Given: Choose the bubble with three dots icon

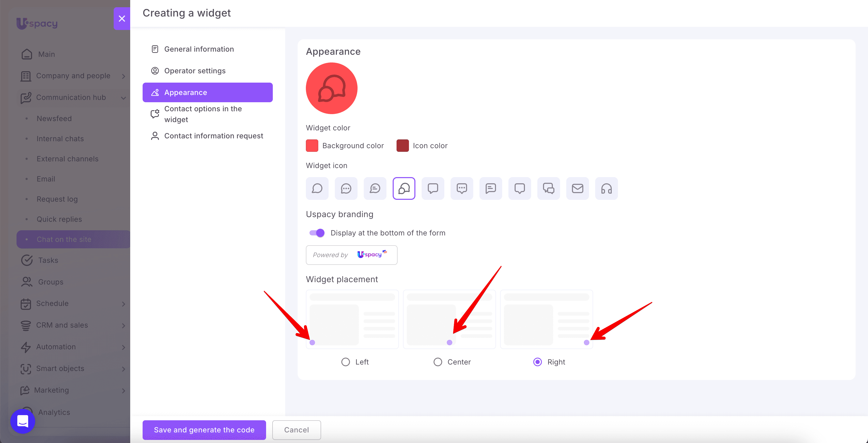Looking at the screenshot, I should click(x=346, y=188).
